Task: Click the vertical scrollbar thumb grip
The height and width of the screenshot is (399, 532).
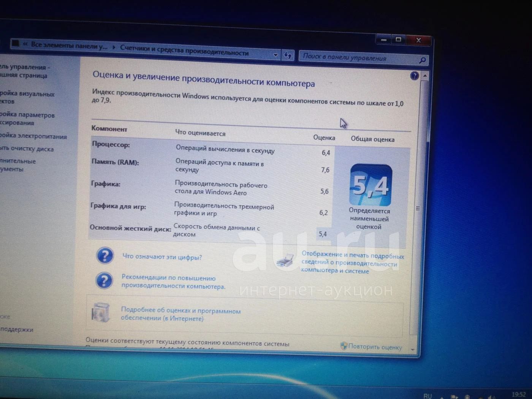Action: (x=418, y=208)
